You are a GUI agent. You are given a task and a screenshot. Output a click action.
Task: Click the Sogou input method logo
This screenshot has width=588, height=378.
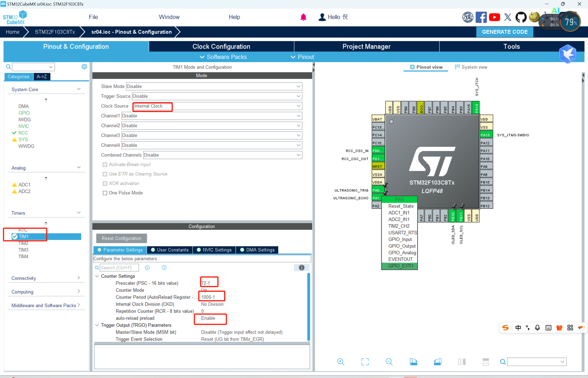(x=505, y=328)
